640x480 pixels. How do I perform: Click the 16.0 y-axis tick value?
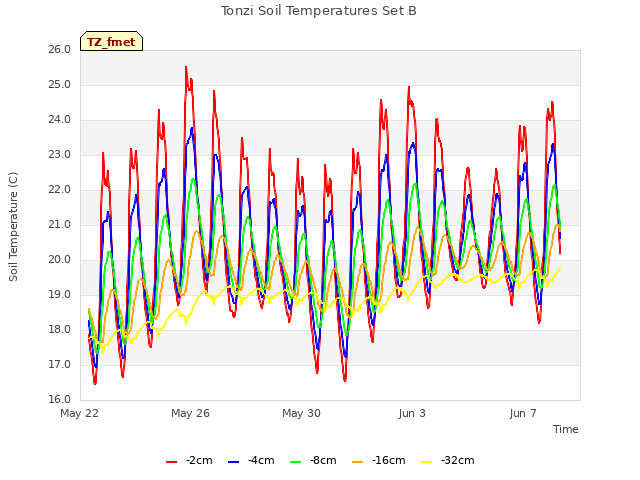coord(60,399)
